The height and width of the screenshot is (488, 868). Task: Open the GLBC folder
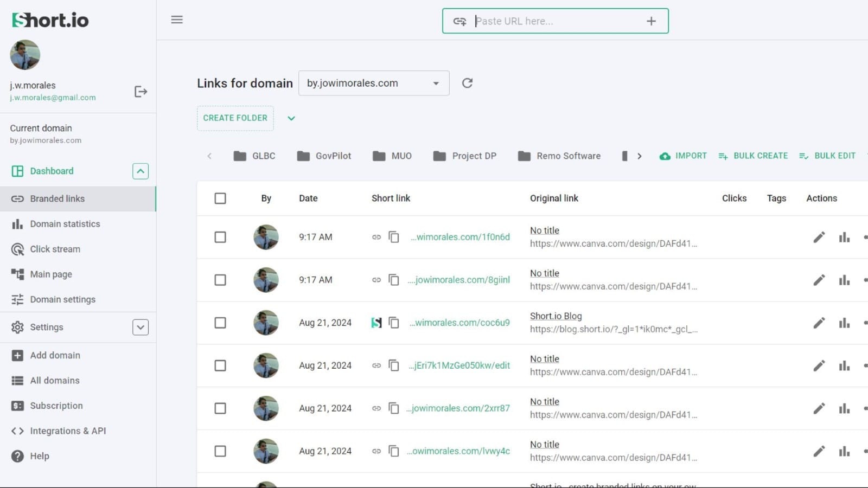pos(254,156)
